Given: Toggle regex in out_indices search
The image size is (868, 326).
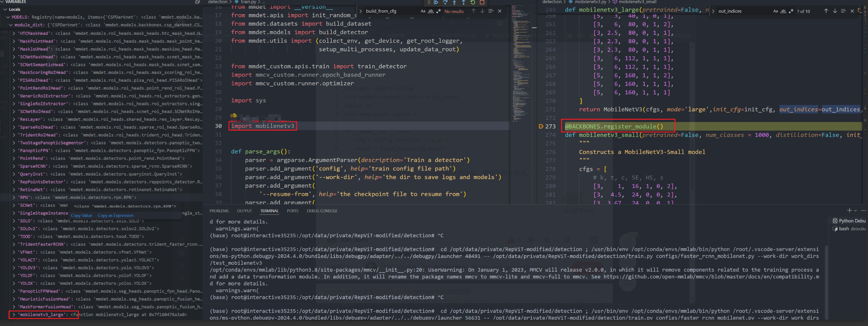Looking at the screenshot, I should pyautogui.click(x=791, y=11).
